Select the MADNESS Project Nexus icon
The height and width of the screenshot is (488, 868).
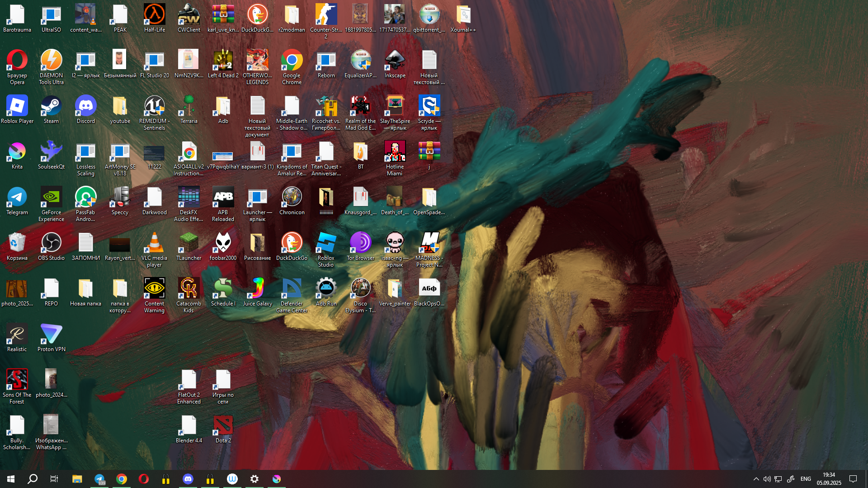tap(429, 250)
